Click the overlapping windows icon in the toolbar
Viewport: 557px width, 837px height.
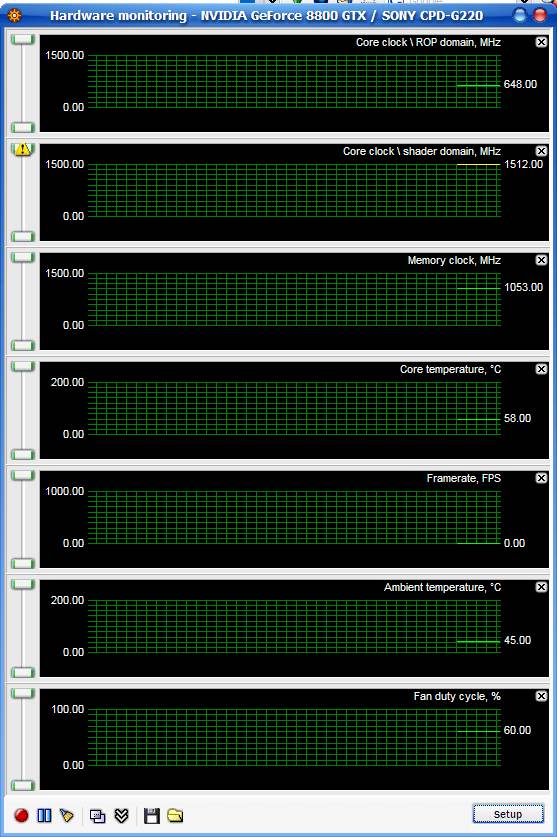[x=97, y=815]
